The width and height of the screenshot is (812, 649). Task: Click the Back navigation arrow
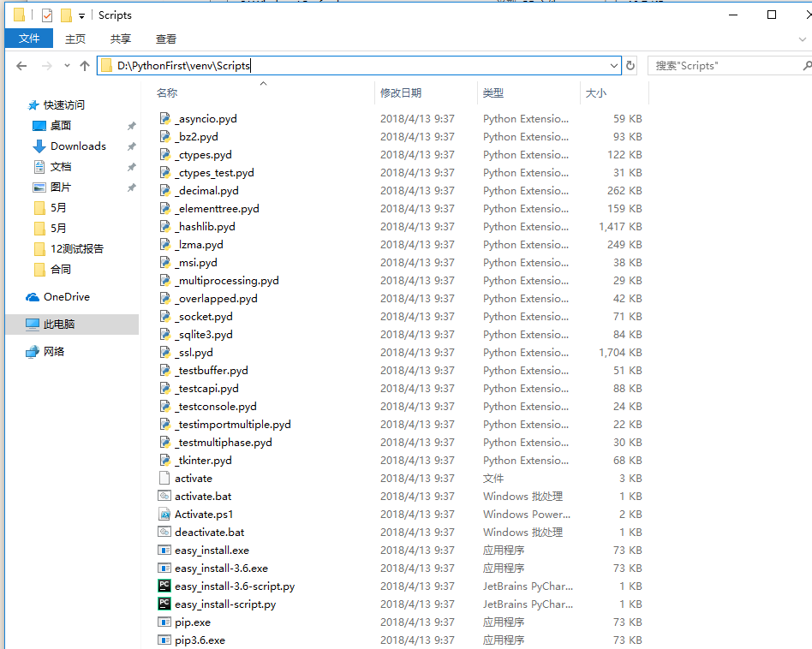pos(21,66)
